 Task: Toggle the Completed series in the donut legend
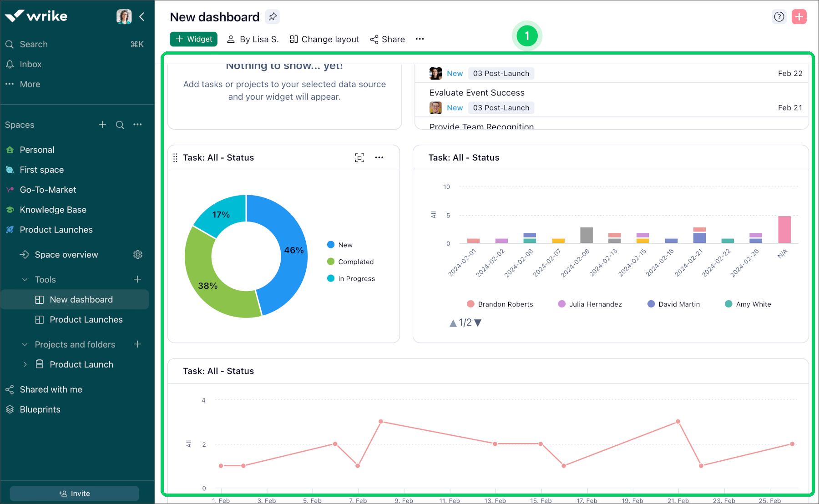(x=355, y=262)
